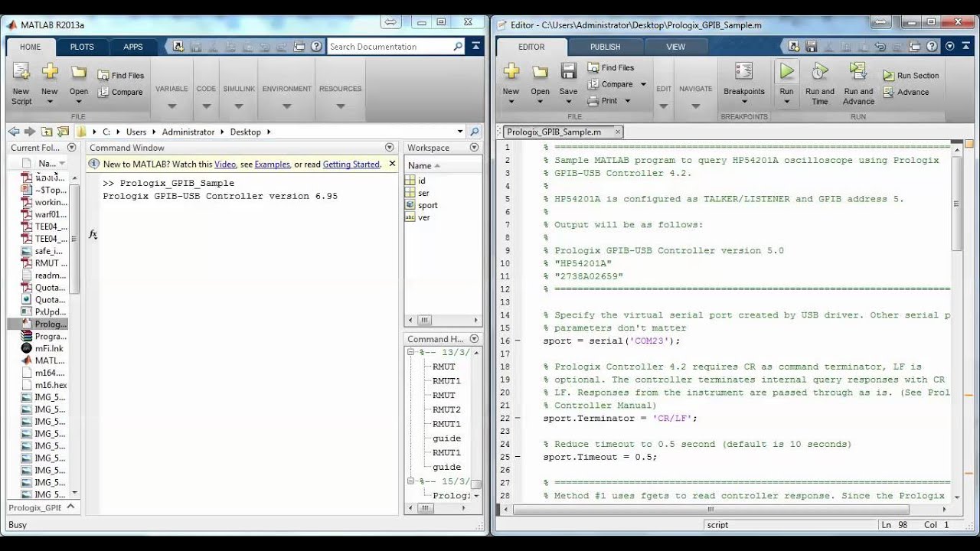Screen dimensions: 980x551
Task: Click Run Section
Action: (911, 76)
